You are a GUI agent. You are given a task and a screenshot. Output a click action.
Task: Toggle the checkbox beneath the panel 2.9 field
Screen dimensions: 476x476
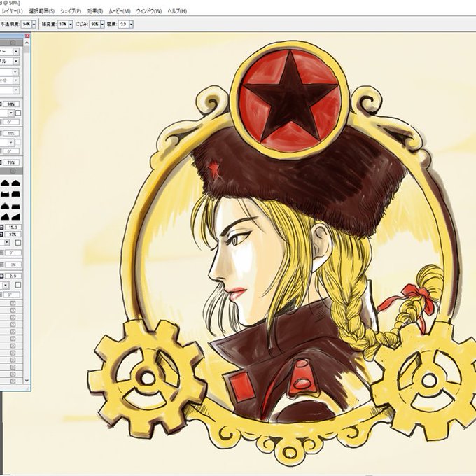18,285
